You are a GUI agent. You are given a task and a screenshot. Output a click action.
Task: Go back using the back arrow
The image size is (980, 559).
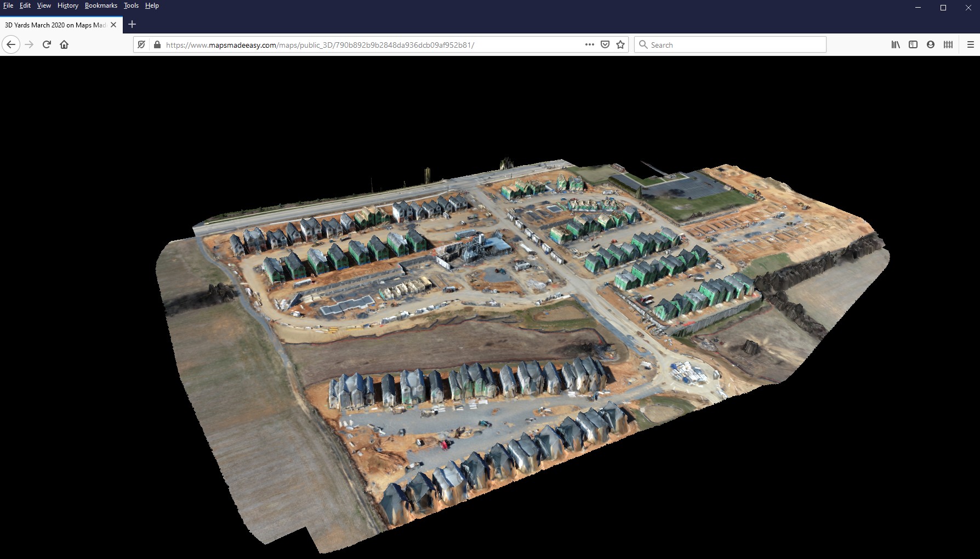[x=10, y=44]
